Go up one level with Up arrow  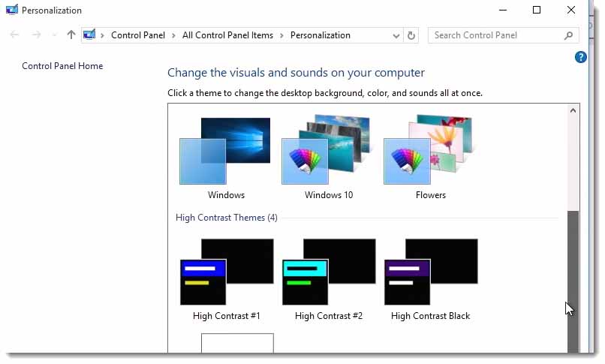coord(71,35)
